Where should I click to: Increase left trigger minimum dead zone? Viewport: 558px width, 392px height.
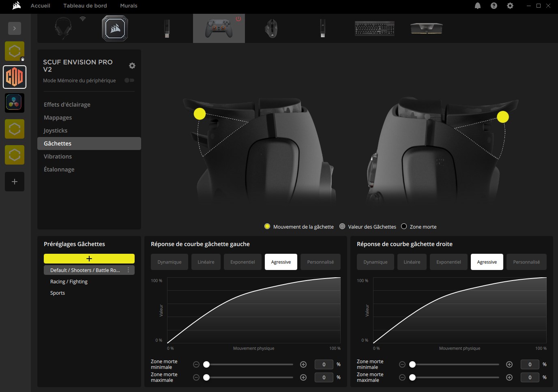pos(303,364)
